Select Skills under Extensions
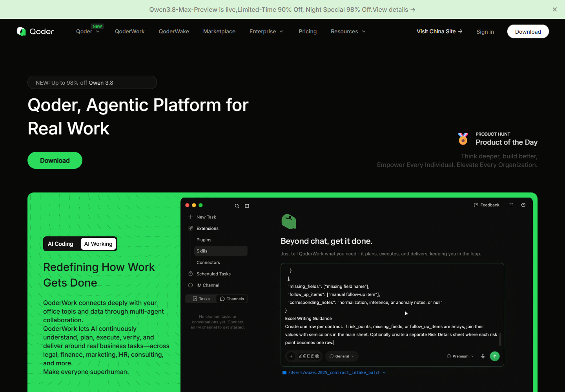This screenshot has width=565, height=392. 221,251
